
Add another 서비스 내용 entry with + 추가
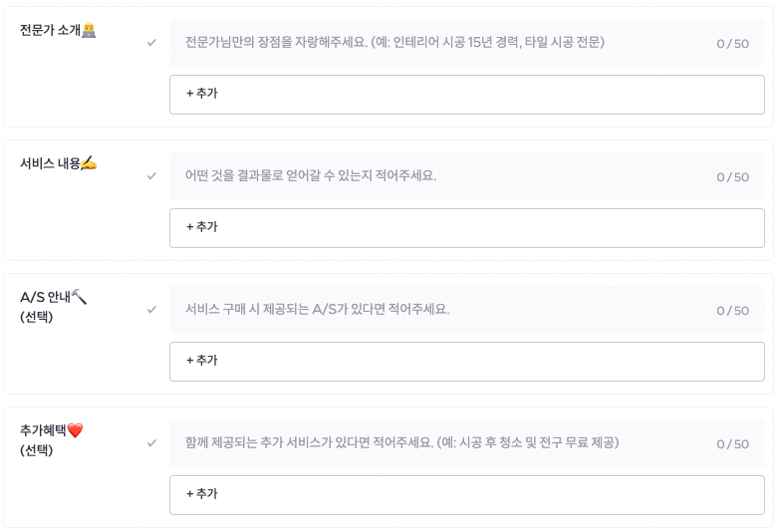(x=466, y=228)
